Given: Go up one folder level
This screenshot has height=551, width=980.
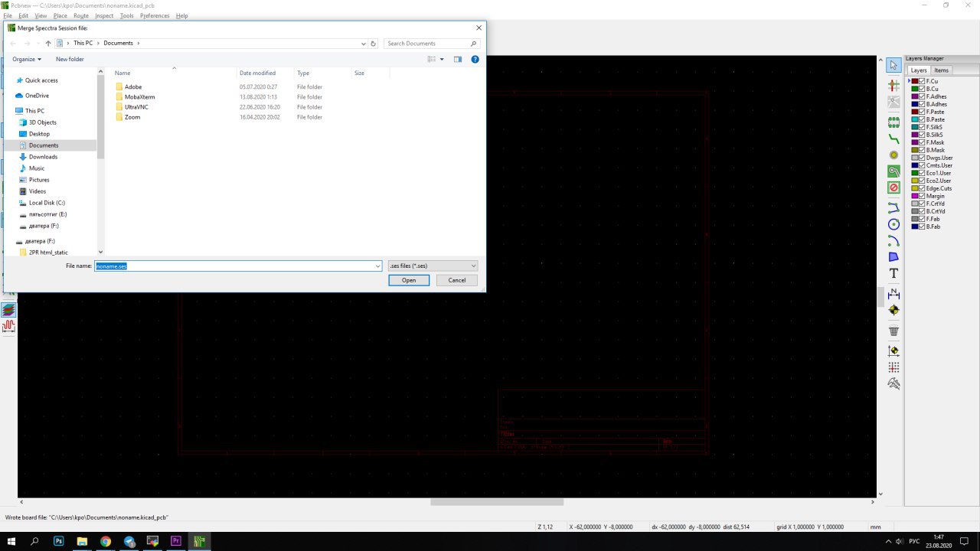Looking at the screenshot, I should (48, 44).
